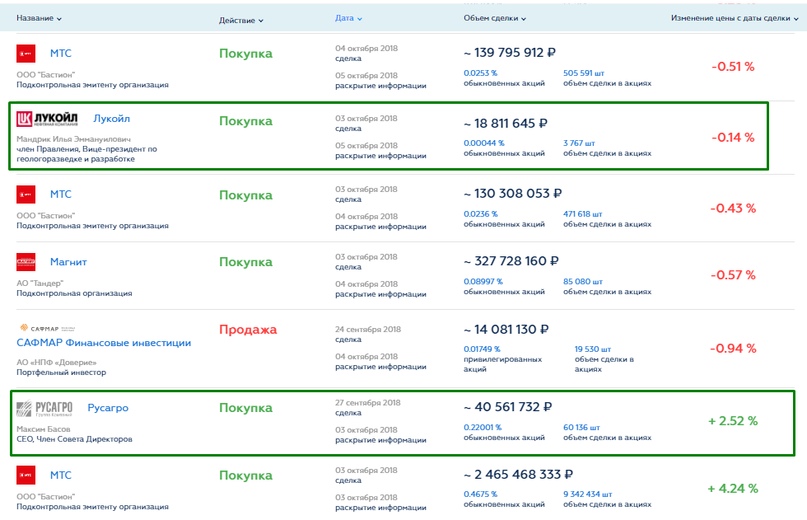Screen dimensions: 807x520
Task: Open САФМАР Финансовые инвестиции link
Action: (103, 343)
